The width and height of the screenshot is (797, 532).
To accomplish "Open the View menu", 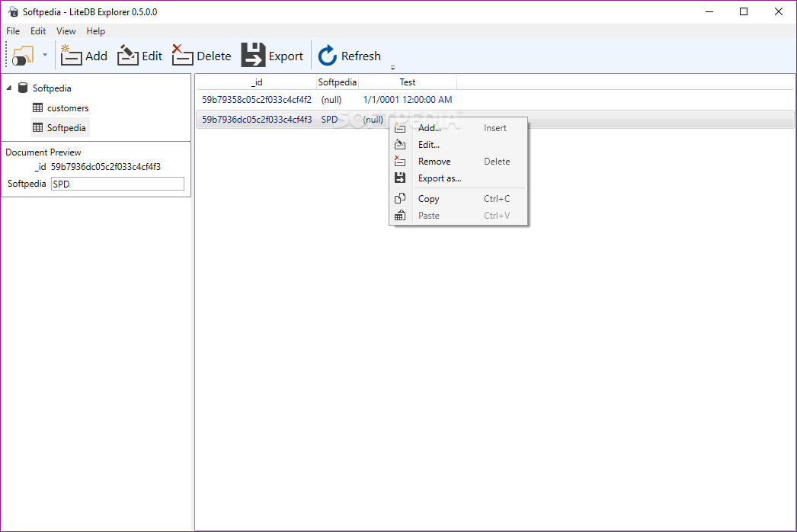I will [x=66, y=31].
